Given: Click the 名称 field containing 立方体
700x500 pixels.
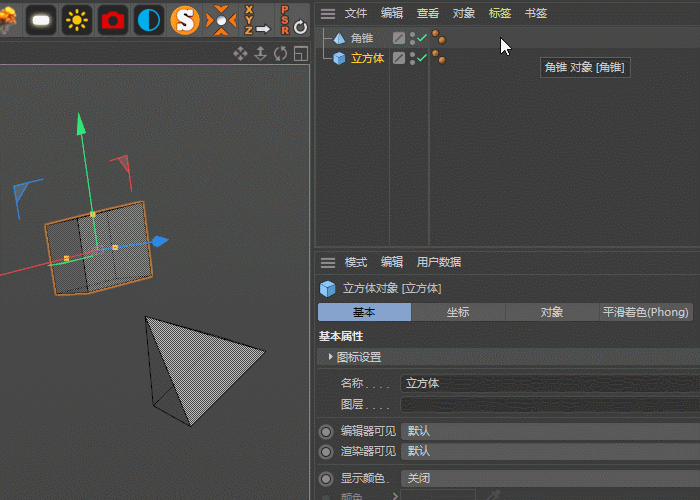Looking at the screenshot, I should 550,383.
